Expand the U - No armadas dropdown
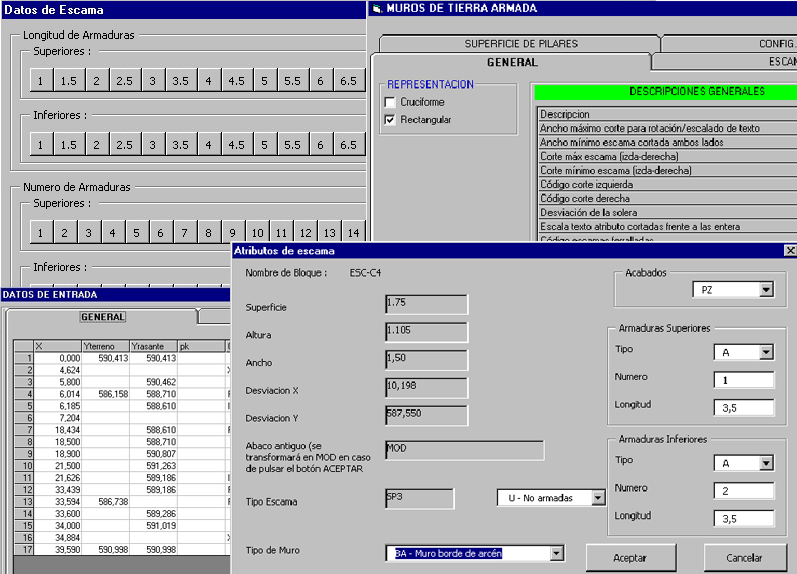 [x=598, y=498]
